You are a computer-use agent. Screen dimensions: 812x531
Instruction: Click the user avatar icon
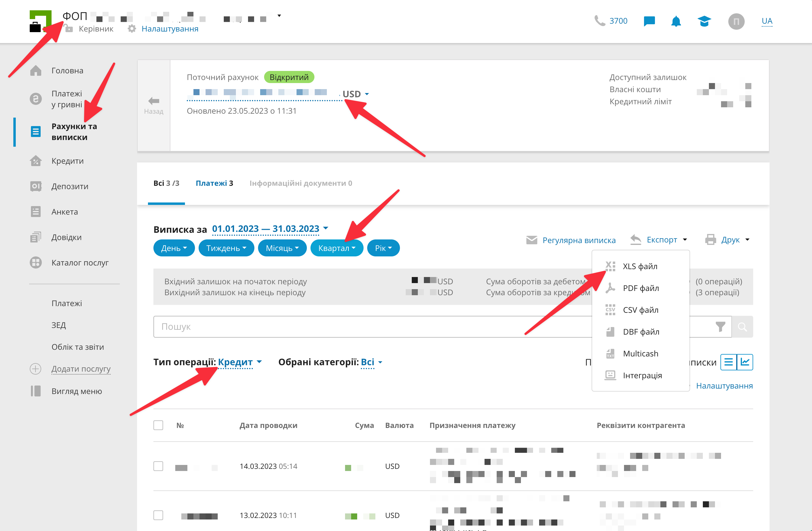coord(736,21)
